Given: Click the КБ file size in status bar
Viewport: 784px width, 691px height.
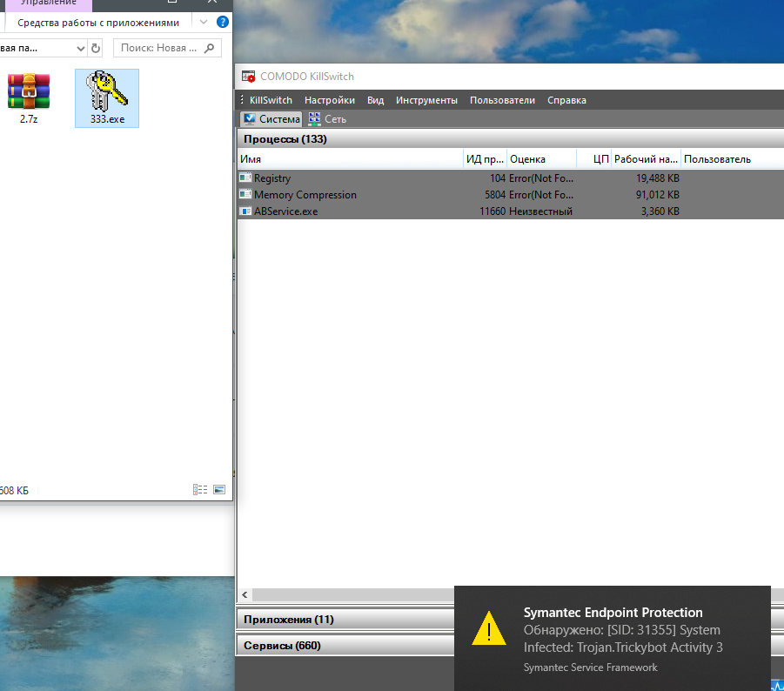Looking at the screenshot, I should [15, 491].
